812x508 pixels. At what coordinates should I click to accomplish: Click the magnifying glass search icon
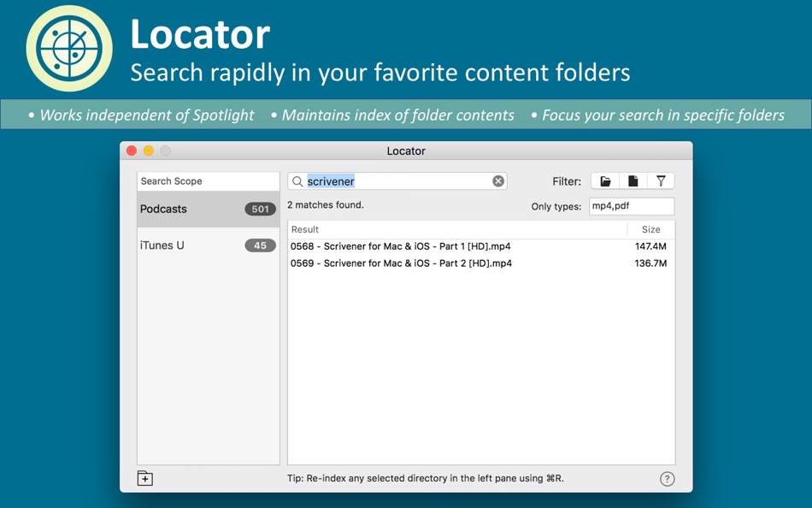[x=297, y=181]
